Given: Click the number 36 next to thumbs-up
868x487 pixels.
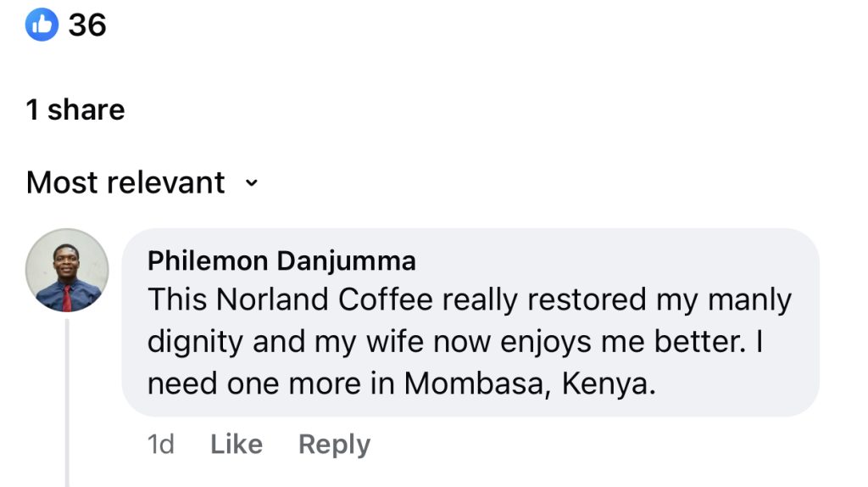Looking at the screenshot, I should [86, 25].
